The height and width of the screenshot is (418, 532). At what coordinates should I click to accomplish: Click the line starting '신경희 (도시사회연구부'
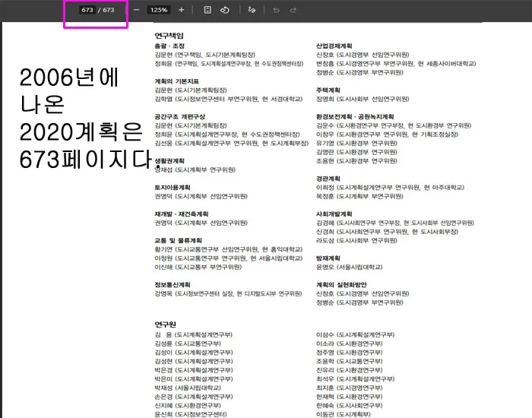point(387,231)
